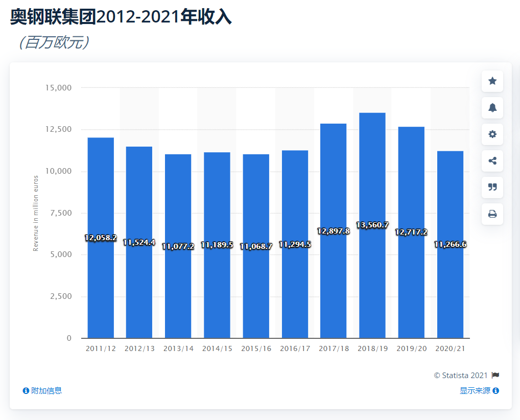Screen dimensions: 520x420
Task: Click the x-axis label 2018/19
Action: (373, 348)
